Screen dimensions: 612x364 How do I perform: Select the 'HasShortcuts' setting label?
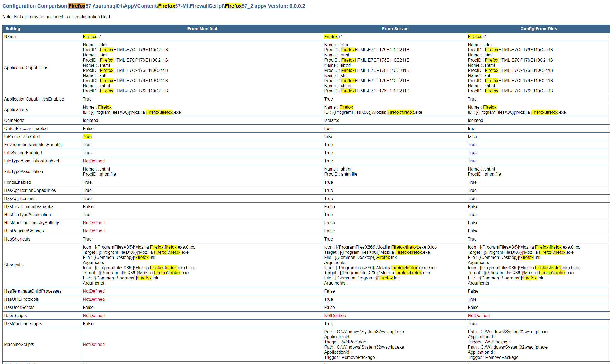17,239
